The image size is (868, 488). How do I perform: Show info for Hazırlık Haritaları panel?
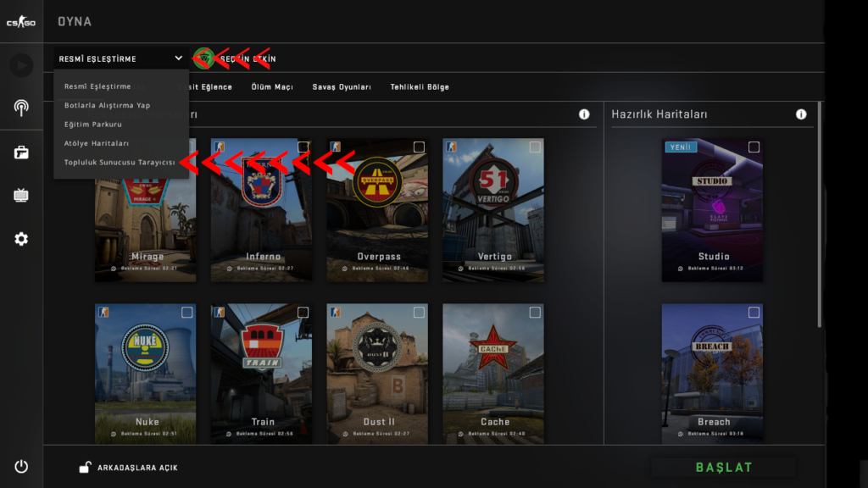pyautogui.click(x=800, y=114)
